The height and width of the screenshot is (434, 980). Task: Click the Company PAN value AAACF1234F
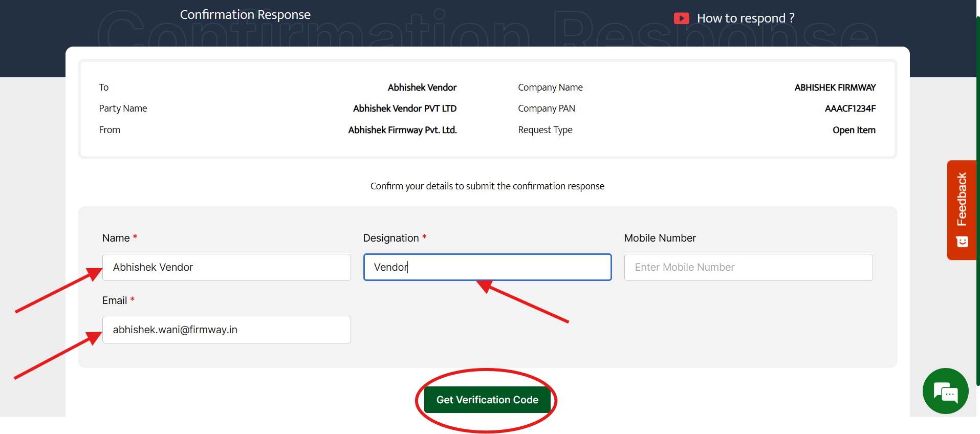click(x=850, y=108)
